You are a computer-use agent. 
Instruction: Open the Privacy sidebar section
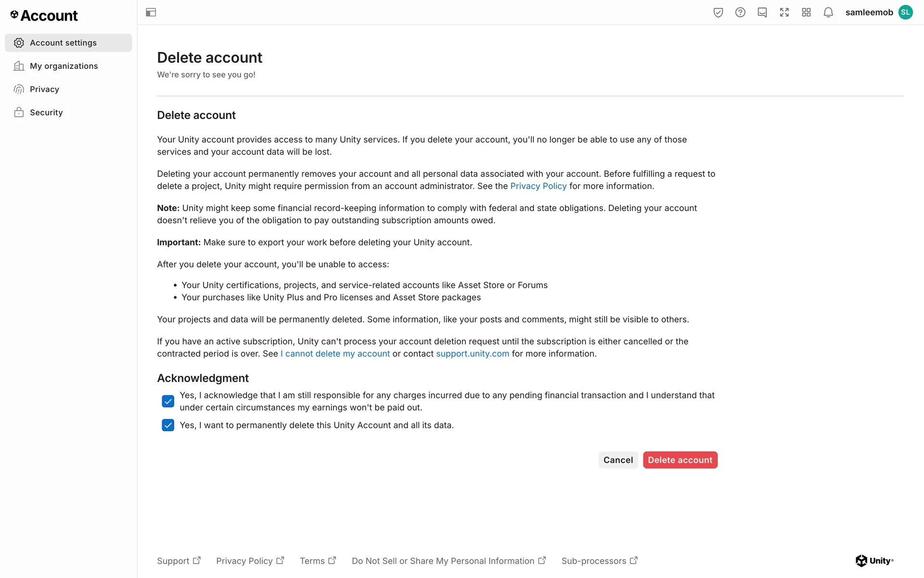tap(44, 89)
